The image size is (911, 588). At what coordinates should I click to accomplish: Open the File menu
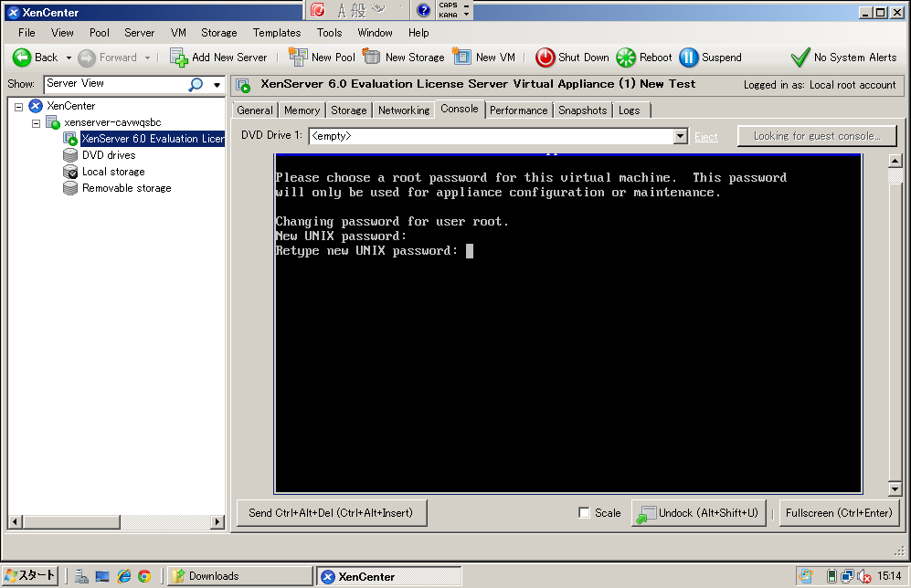click(x=26, y=33)
